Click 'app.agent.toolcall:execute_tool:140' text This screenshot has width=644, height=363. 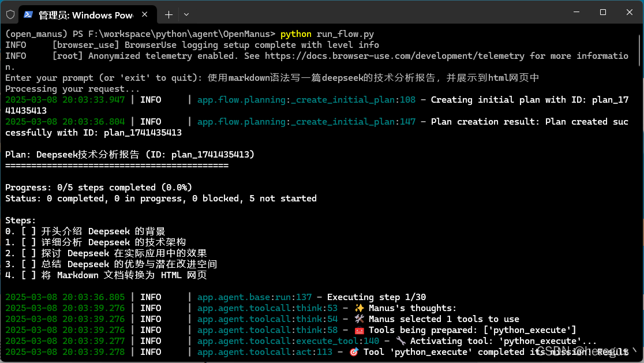coord(288,341)
